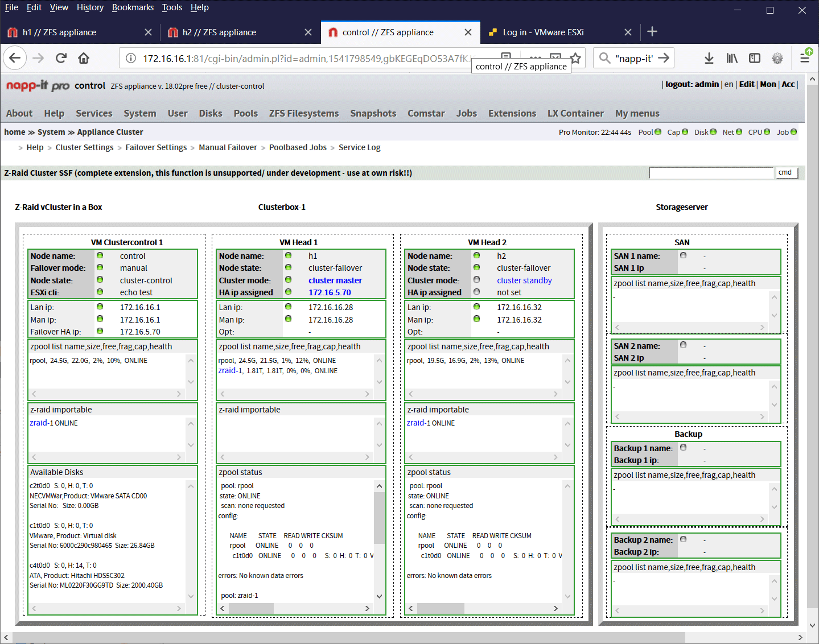Open the Snapshots menu
819x644 pixels.
[x=373, y=113]
